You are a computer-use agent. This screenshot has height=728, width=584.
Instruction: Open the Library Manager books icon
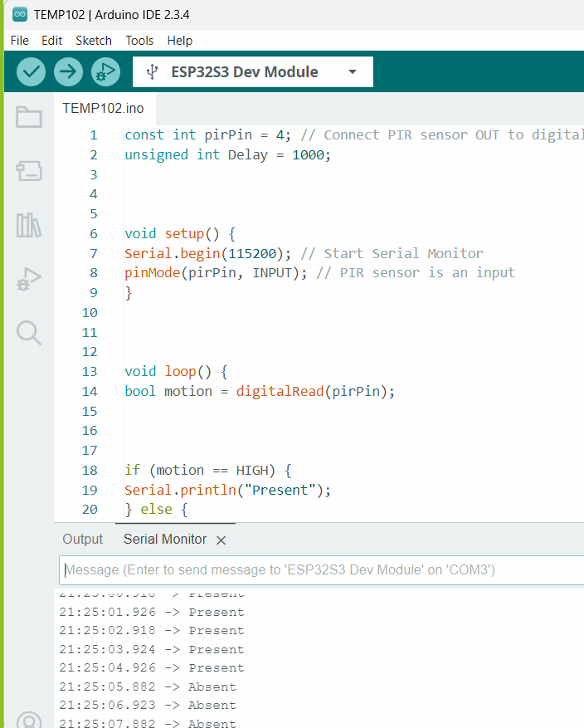[x=29, y=225]
